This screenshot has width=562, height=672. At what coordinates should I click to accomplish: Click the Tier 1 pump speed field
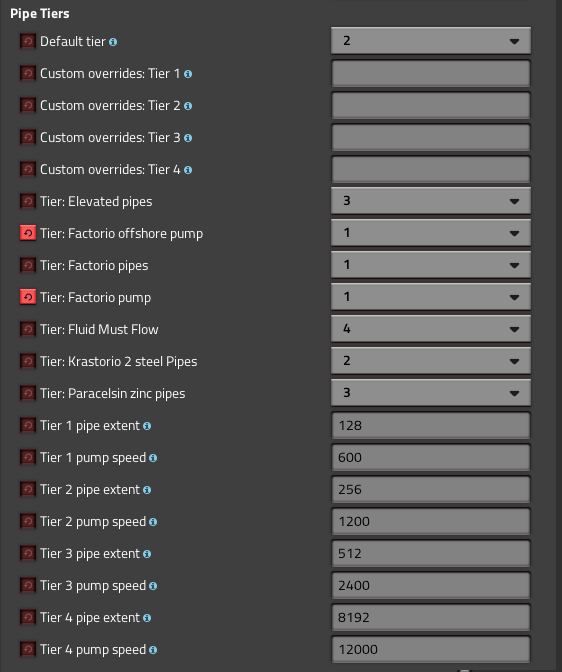(x=431, y=457)
